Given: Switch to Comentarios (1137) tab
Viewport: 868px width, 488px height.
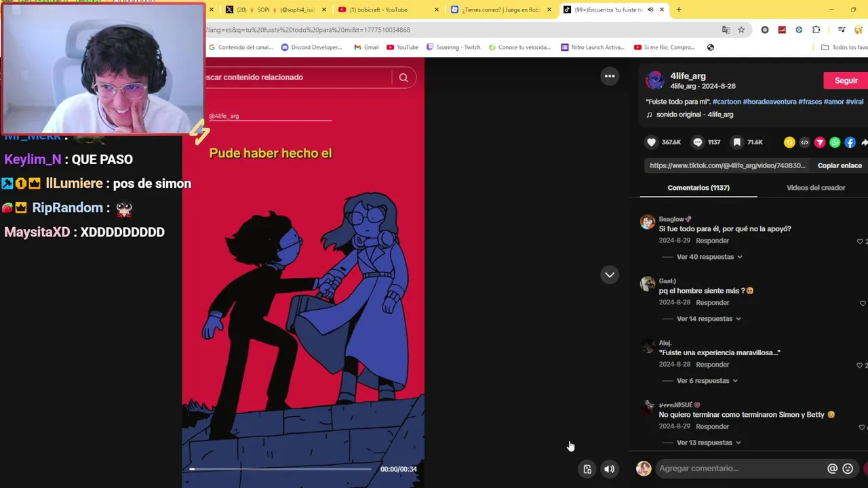Looking at the screenshot, I should tap(698, 188).
